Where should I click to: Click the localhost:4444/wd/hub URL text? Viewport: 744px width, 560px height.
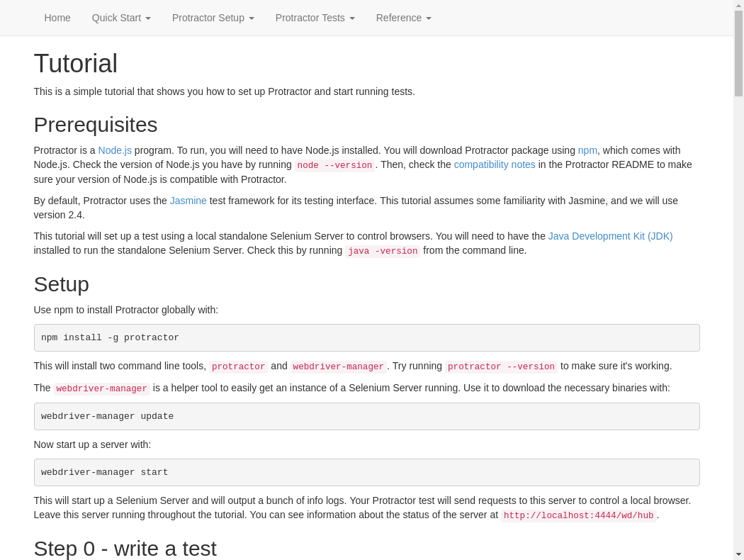(578, 515)
